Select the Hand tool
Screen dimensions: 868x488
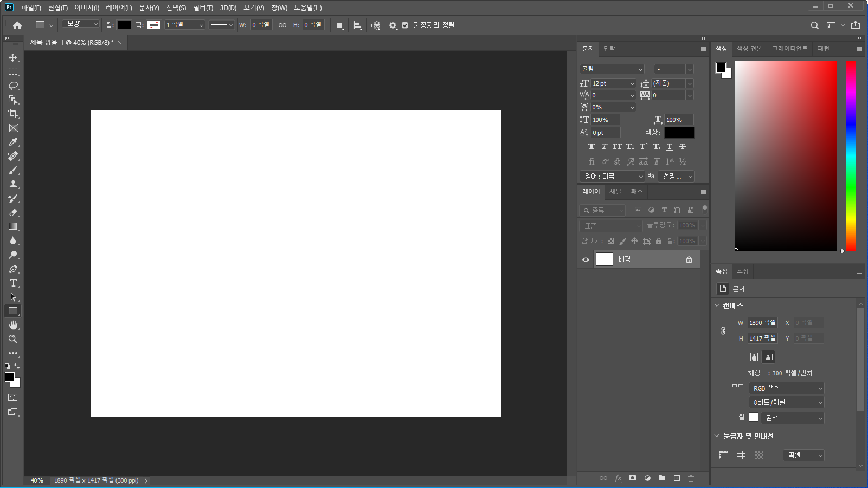(x=13, y=325)
